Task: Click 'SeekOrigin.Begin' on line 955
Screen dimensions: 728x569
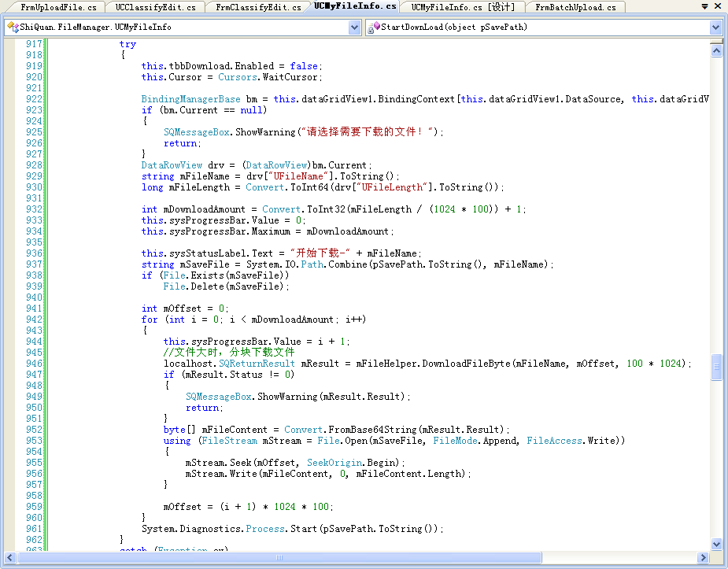Action: point(352,463)
